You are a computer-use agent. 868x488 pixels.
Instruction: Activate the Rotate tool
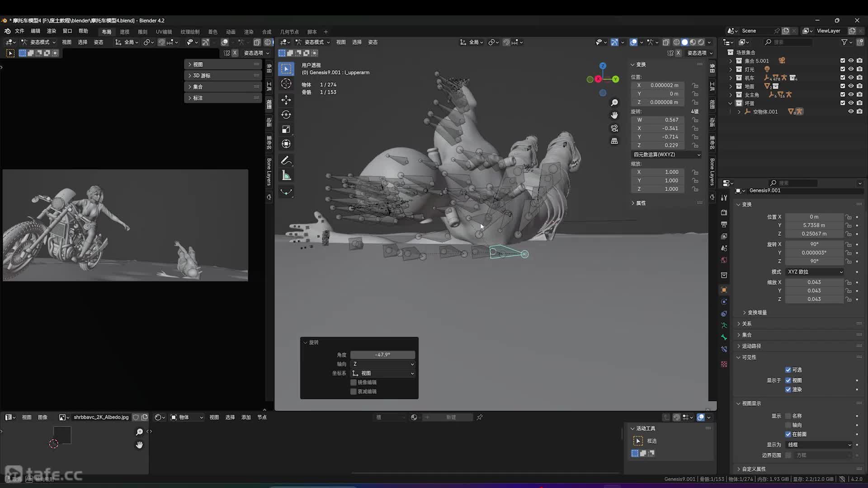tap(286, 114)
